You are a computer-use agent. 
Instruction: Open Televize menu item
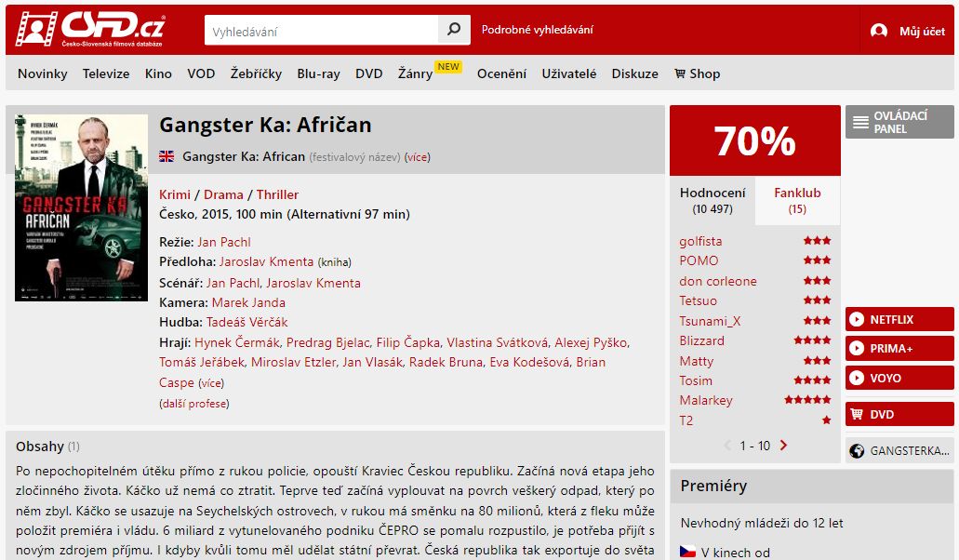click(x=106, y=73)
